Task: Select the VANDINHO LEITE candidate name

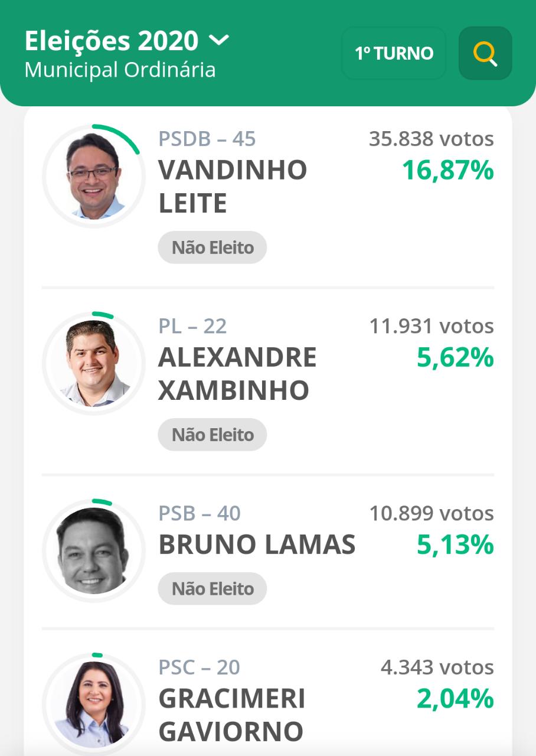Action: [233, 187]
